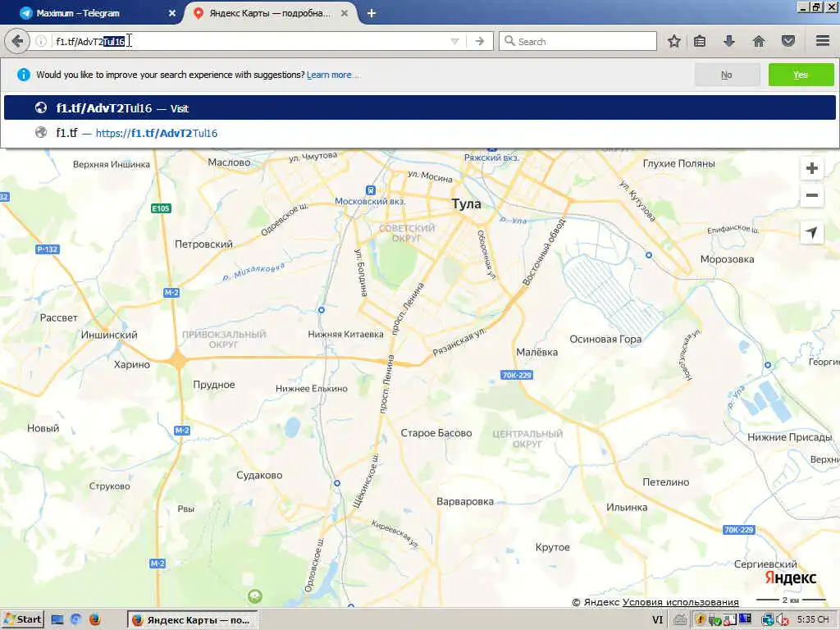
Task: Decline search suggestions with No button
Action: tap(727, 75)
